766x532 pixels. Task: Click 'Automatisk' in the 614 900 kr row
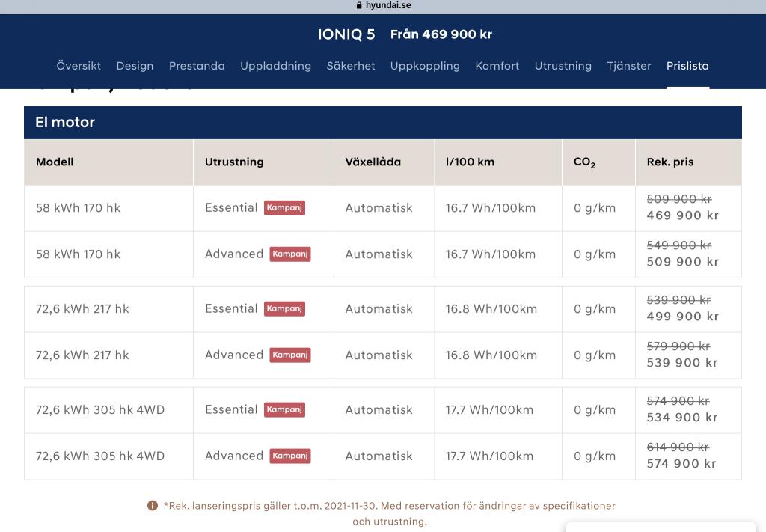point(379,456)
